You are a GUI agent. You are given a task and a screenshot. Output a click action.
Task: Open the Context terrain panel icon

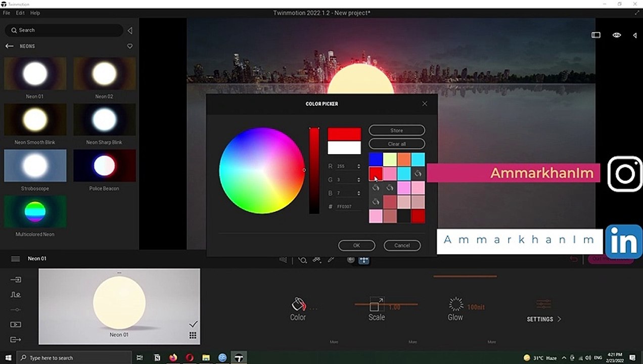[x=16, y=295]
